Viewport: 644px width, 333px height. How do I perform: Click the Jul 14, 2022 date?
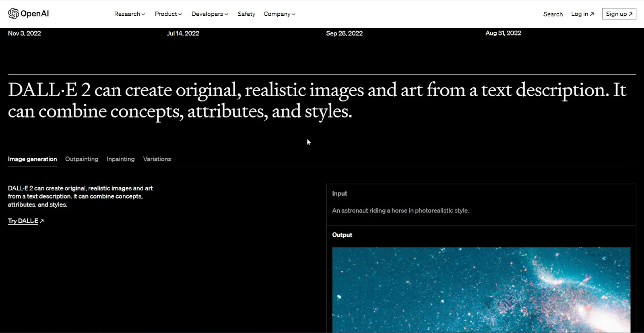coord(183,33)
